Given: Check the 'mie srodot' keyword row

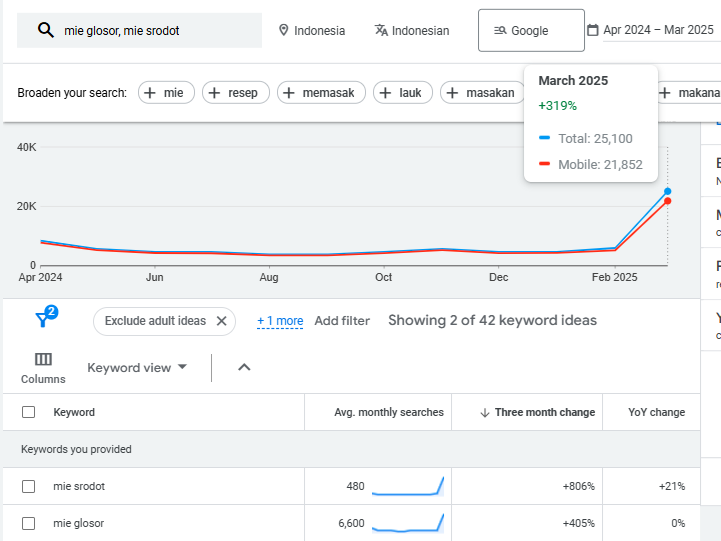Looking at the screenshot, I should [x=29, y=487].
